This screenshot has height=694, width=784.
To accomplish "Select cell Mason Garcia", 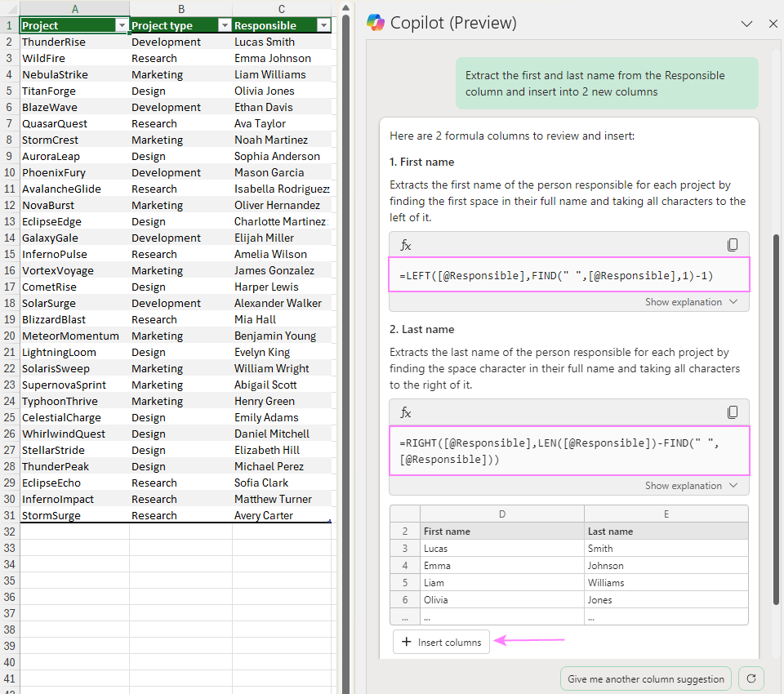I will coord(282,172).
